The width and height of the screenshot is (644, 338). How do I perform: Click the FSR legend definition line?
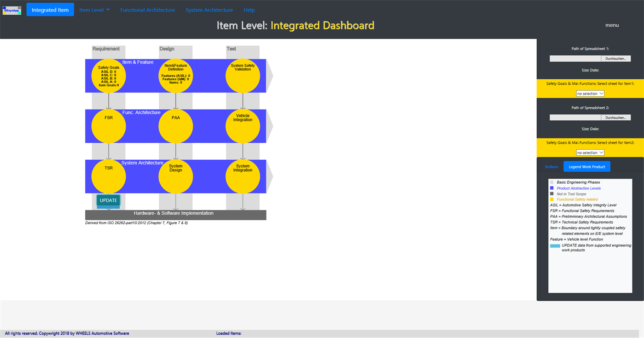pyautogui.click(x=582, y=211)
